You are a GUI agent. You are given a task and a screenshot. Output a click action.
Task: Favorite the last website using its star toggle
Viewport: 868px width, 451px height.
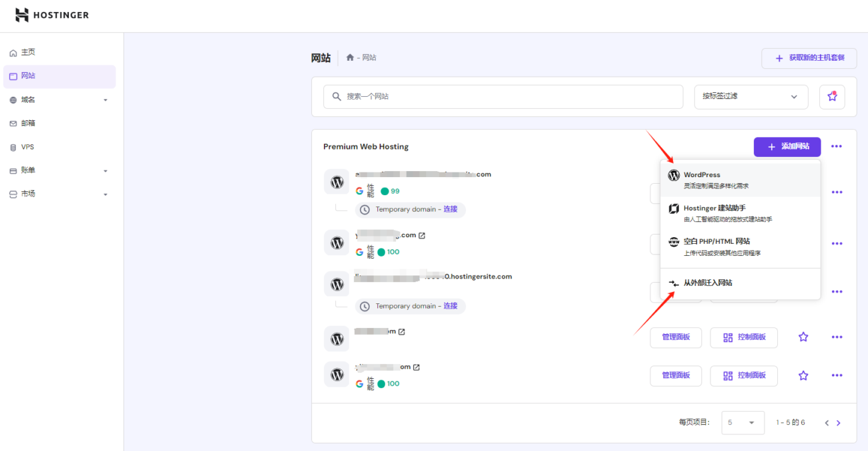803,375
